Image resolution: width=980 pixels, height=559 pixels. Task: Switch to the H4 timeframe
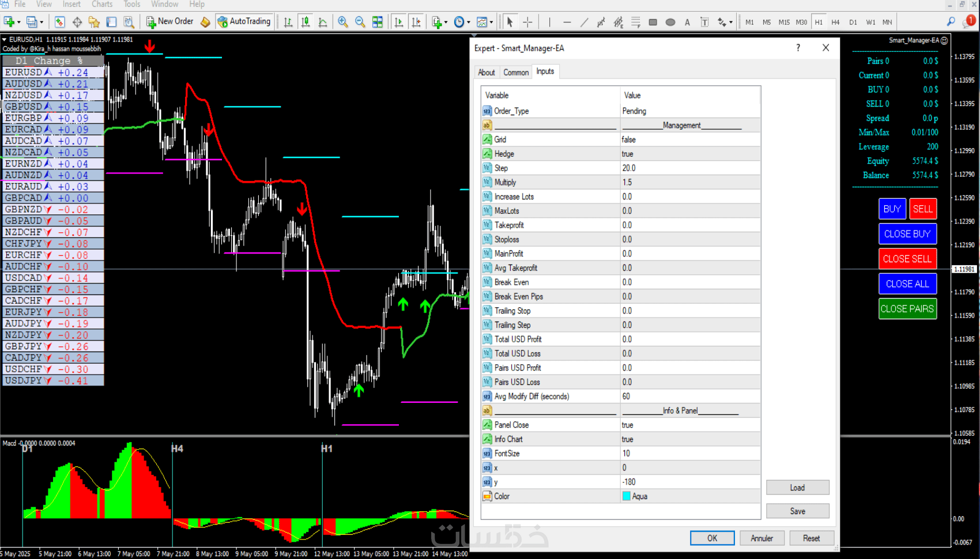(836, 22)
